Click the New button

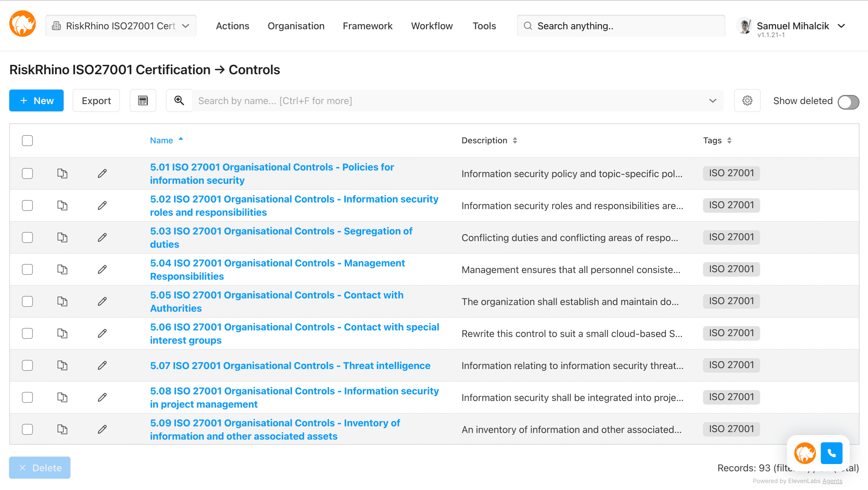tap(36, 100)
